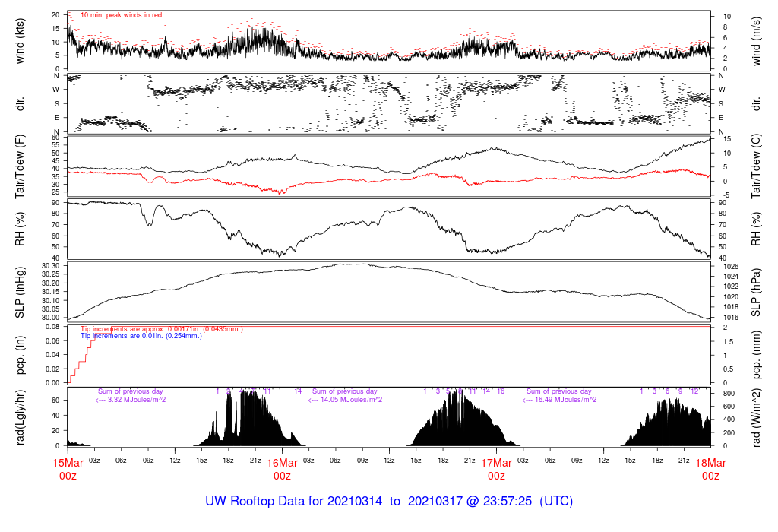Click the 'wind (m/s)' axis label

coord(756,41)
